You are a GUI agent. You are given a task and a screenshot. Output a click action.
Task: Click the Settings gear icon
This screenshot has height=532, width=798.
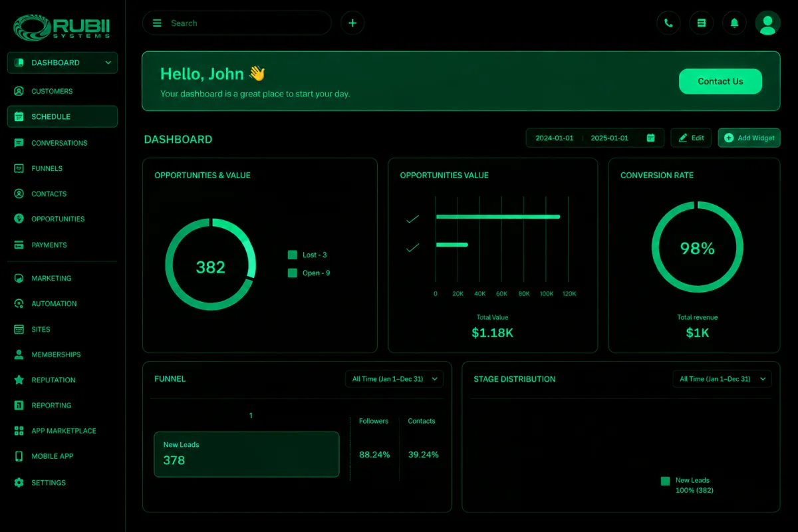pyautogui.click(x=19, y=483)
